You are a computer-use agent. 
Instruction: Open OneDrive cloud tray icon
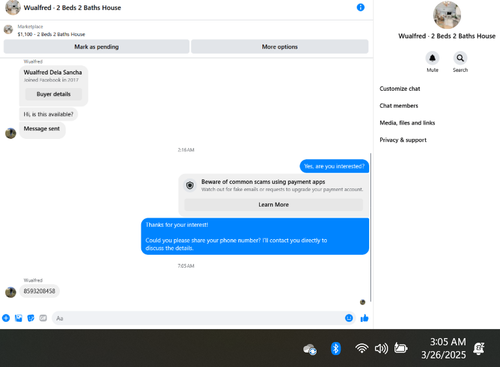[x=310, y=349]
